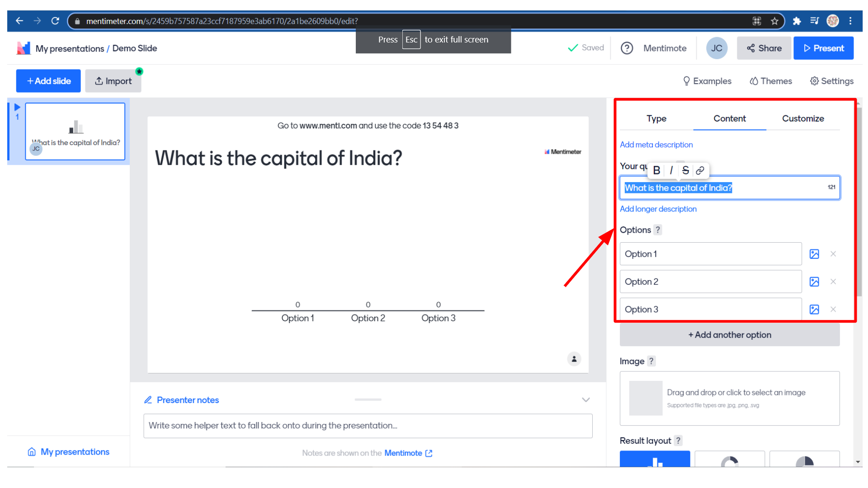The height and width of the screenshot is (488, 868).
Task: Select the donut chart result layout
Action: [729, 460]
